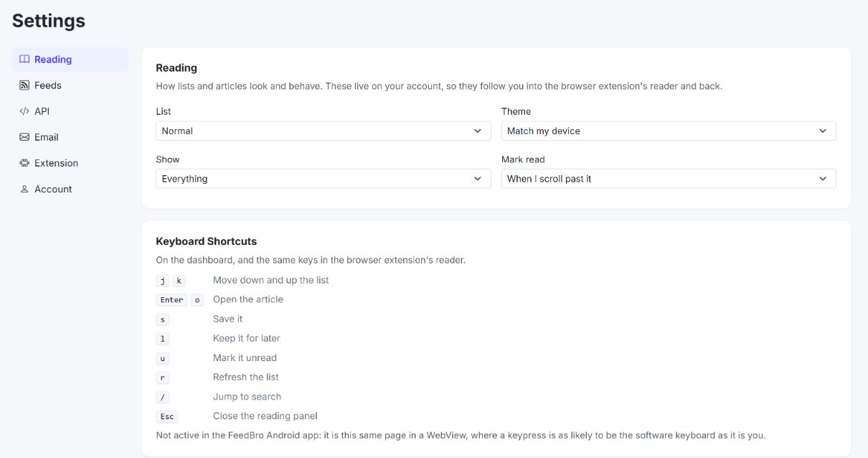Image resolution: width=868 pixels, height=458 pixels.
Task: Open the Email settings tab
Action: click(x=70, y=137)
